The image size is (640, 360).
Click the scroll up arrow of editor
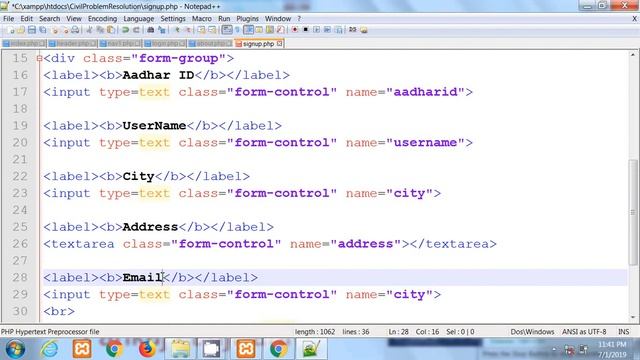click(x=633, y=55)
